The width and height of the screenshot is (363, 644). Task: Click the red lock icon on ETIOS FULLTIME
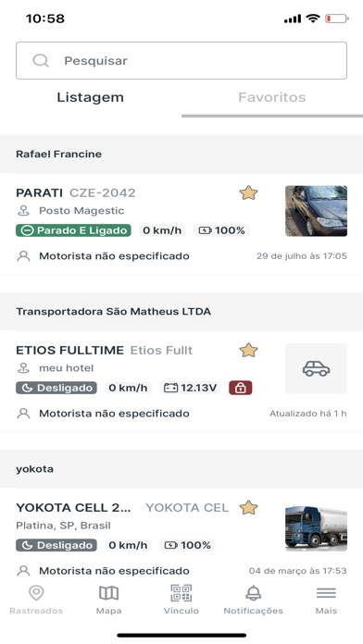tap(241, 388)
